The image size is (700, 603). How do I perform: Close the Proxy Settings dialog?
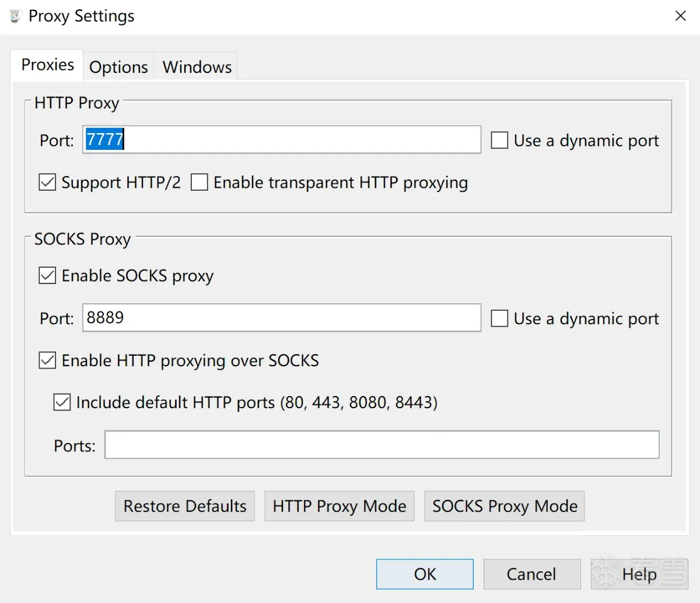[680, 16]
